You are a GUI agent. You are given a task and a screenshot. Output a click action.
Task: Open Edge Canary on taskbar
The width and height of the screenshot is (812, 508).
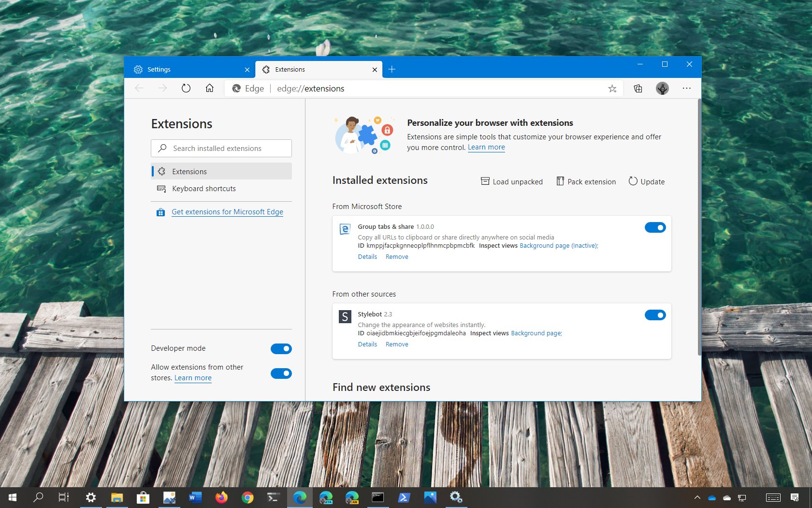[x=352, y=497]
